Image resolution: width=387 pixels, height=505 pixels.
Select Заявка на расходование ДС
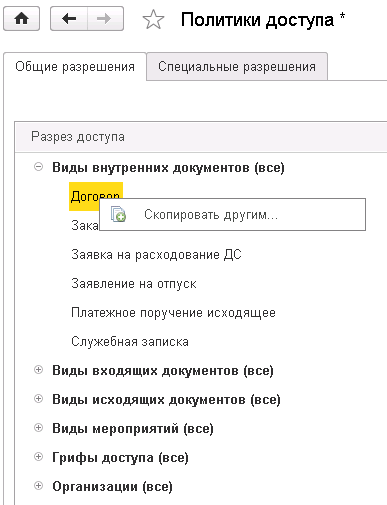click(x=156, y=255)
